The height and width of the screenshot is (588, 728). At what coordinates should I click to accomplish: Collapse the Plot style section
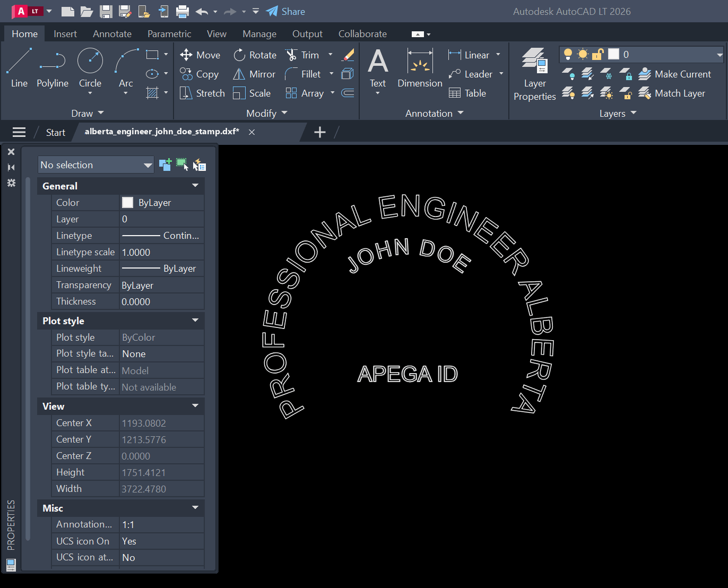coord(195,321)
